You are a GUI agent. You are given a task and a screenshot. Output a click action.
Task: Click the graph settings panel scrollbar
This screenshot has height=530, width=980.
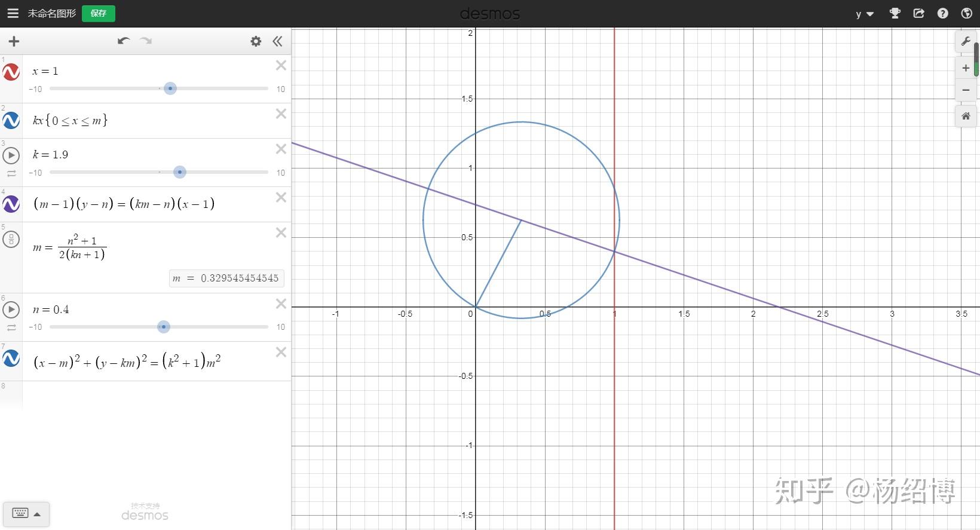click(976, 59)
